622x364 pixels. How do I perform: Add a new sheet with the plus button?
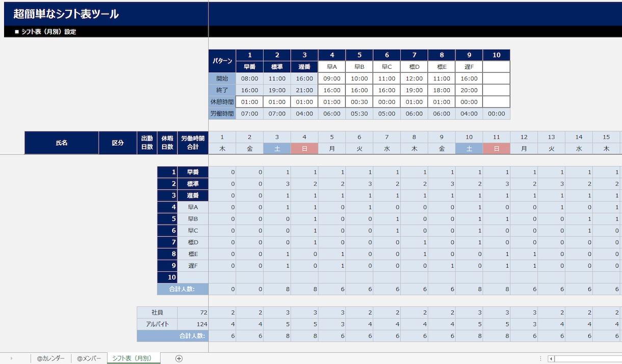pos(179,358)
